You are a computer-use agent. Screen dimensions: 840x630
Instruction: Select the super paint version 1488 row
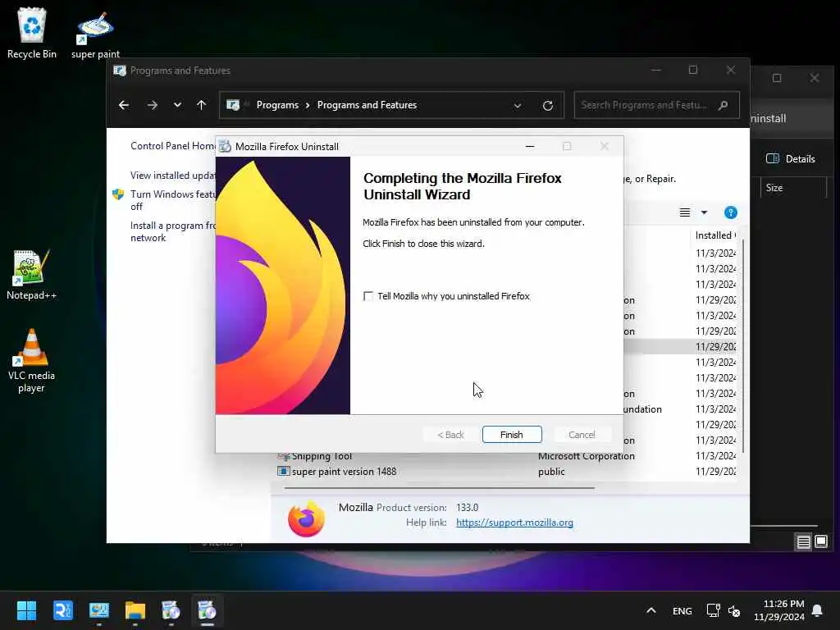click(506, 472)
